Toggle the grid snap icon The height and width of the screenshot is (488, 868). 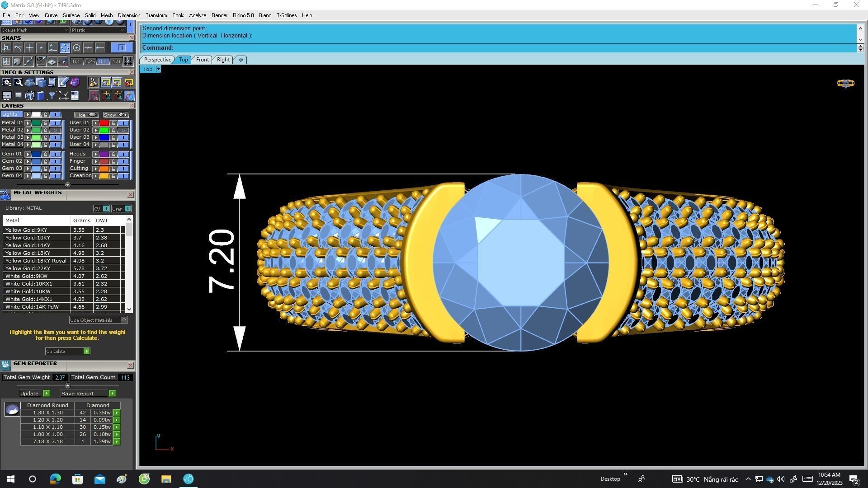pyautogui.click(x=128, y=61)
